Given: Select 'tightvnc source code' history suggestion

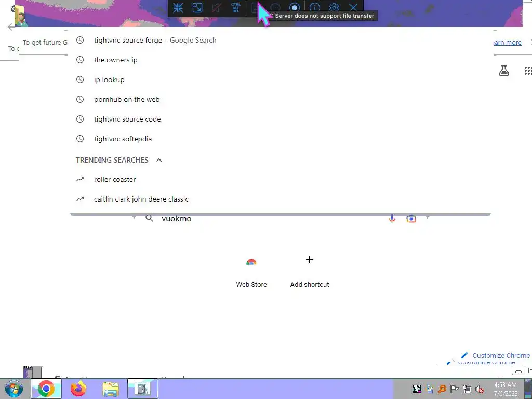Looking at the screenshot, I should (x=280, y=119).
